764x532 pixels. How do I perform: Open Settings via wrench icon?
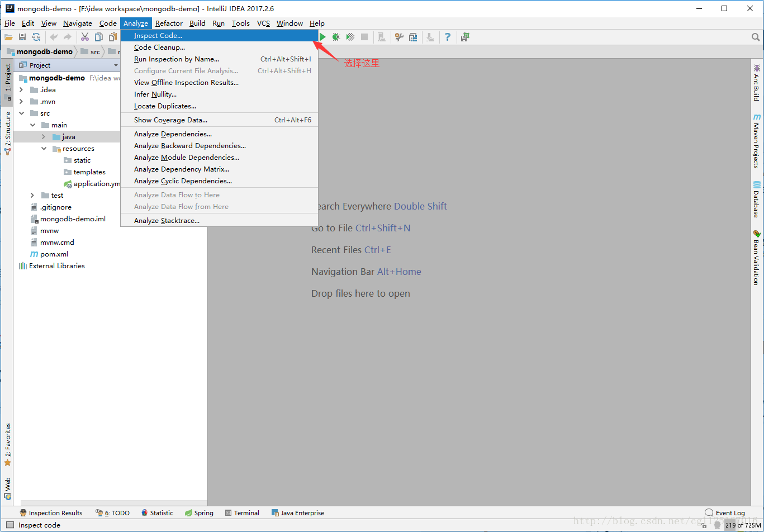click(399, 37)
